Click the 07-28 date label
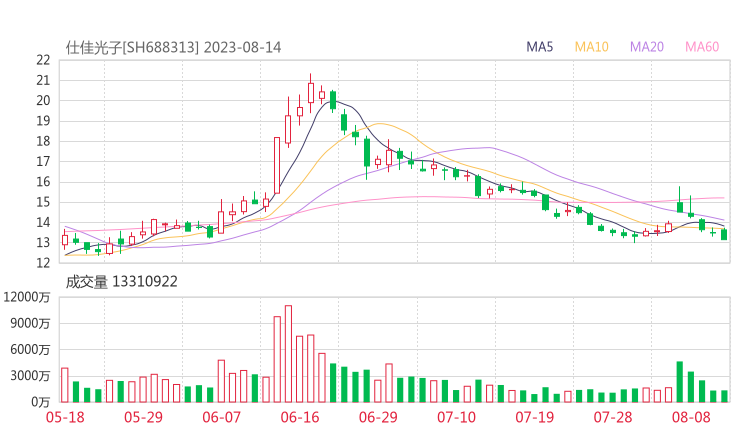 [613, 417]
